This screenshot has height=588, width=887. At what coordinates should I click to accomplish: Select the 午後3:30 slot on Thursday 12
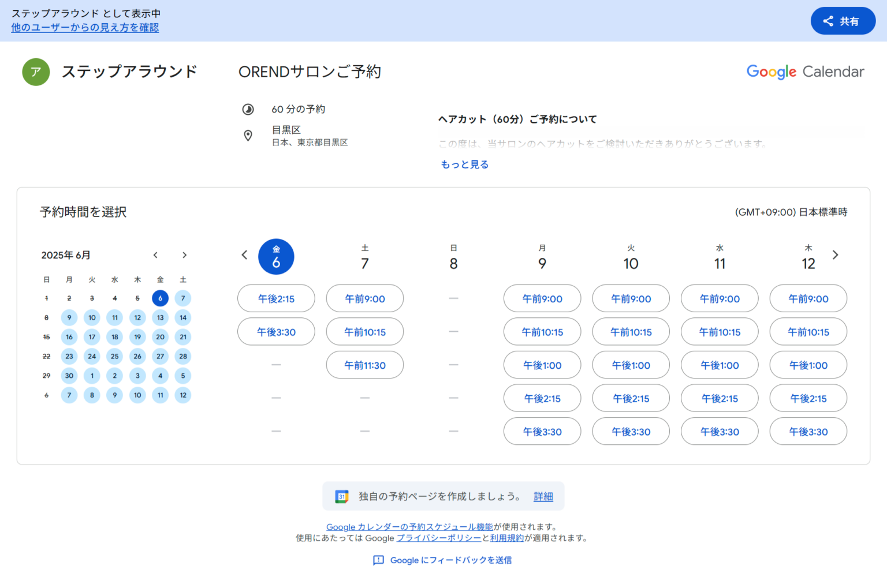point(808,431)
